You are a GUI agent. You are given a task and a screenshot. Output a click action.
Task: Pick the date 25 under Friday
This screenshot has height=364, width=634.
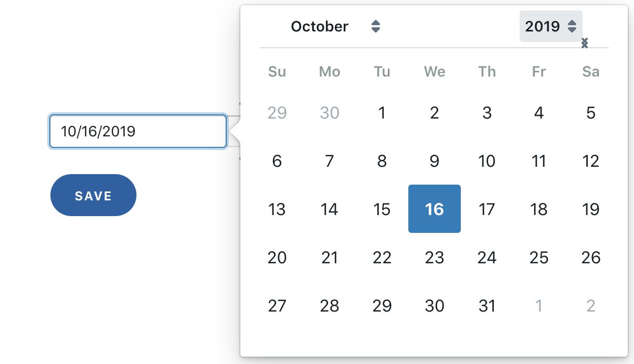538,257
